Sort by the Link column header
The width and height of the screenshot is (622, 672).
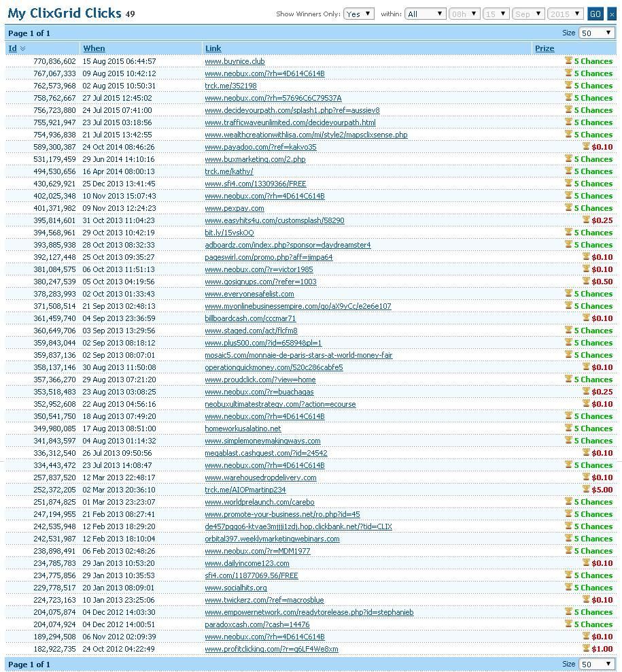(x=213, y=48)
